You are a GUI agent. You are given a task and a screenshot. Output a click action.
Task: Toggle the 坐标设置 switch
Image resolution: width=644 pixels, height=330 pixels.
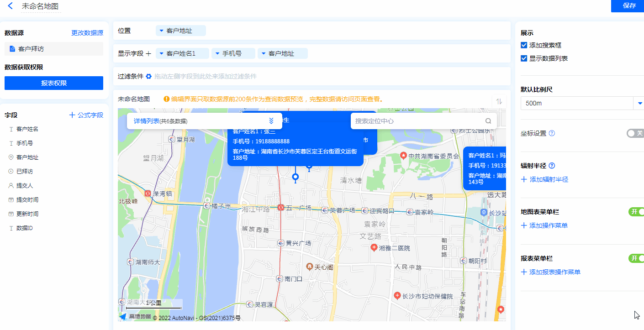coord(635,133)
